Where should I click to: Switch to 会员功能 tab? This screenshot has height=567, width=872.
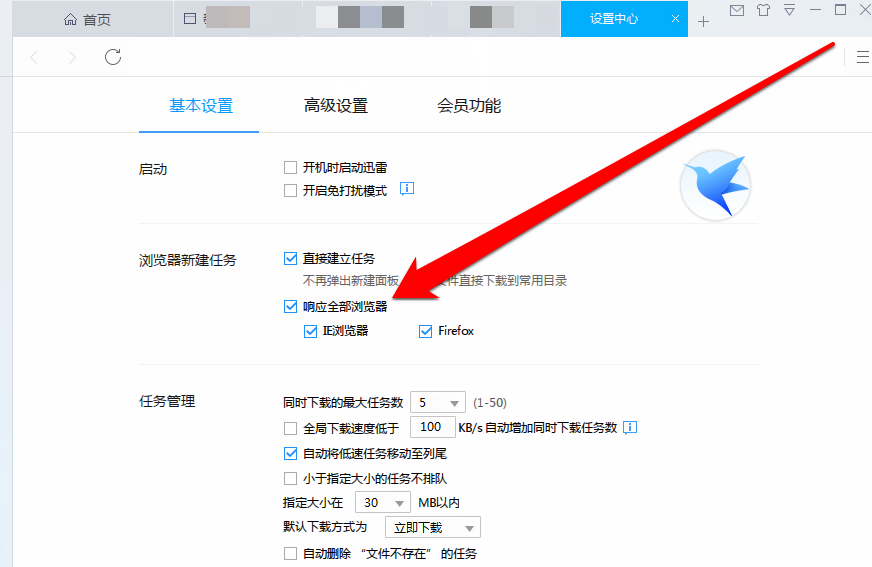pyautogui.click(x=469, y=106)
